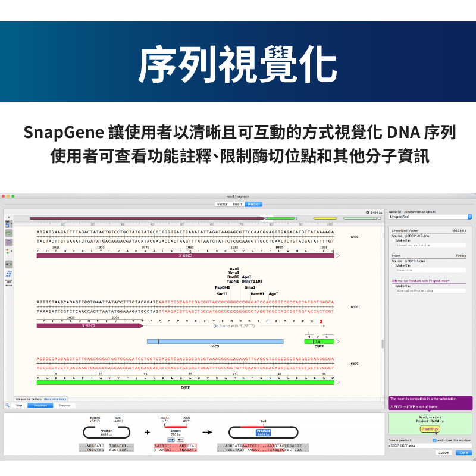476x476 pixels.
Task: Collapse the side toolbar triangle
Action: pyautogui.click(x=8, y=217)
